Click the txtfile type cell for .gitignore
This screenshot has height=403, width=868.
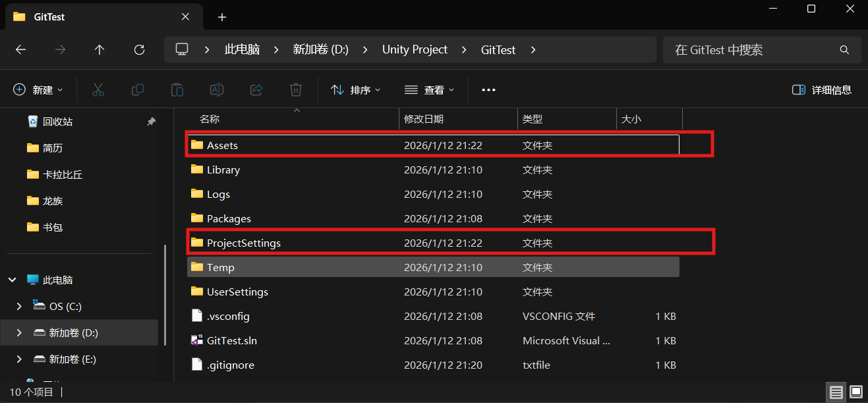click(x=536, y=365)
